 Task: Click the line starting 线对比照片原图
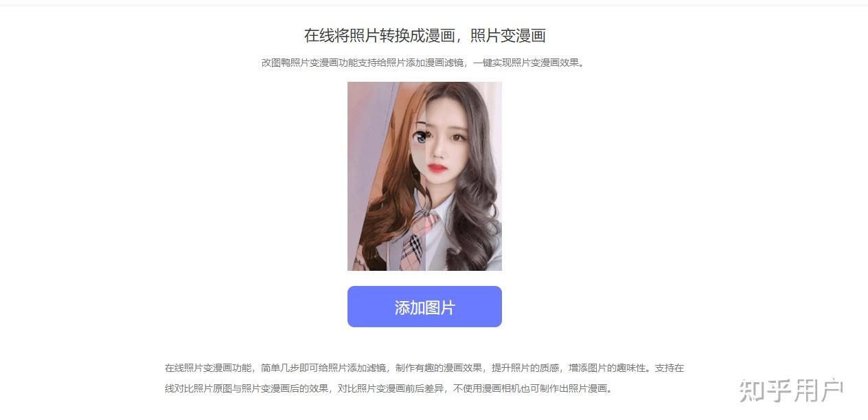coord(388,388)
